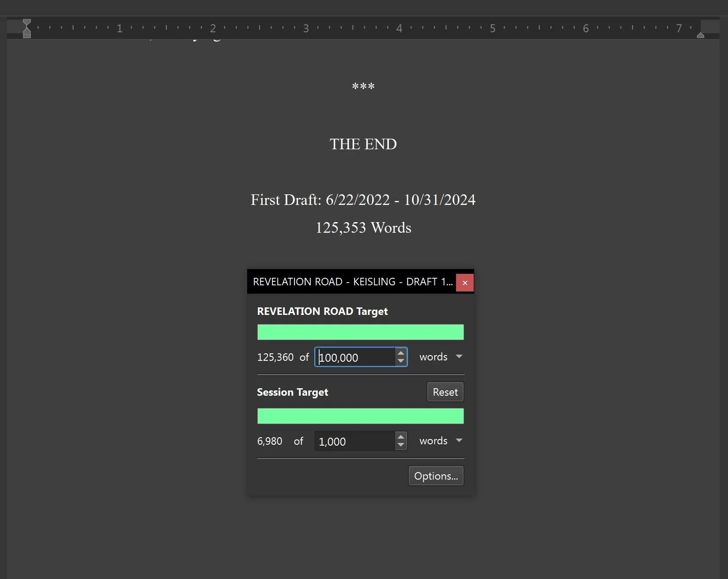Click the Session Target progress bar
Screen dimensions: 728x579
[x=360, y=416]
